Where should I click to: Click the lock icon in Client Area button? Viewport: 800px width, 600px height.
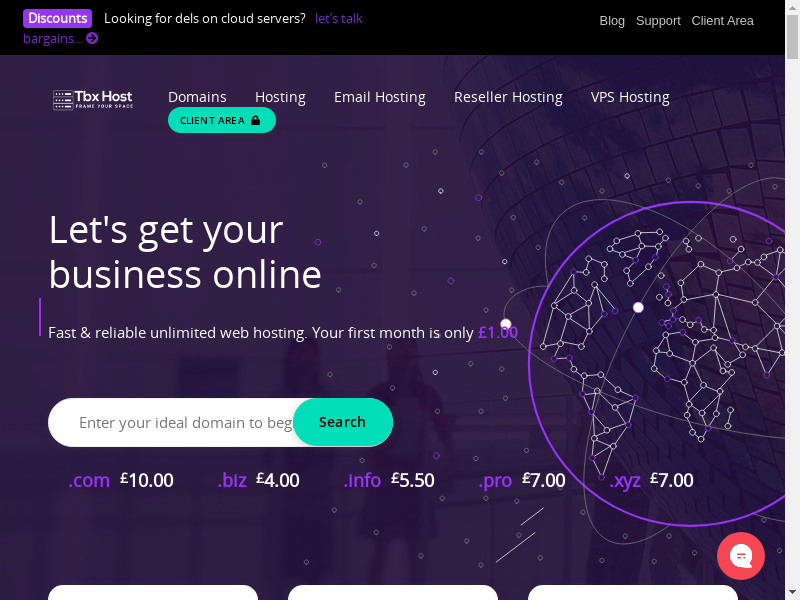256,120
